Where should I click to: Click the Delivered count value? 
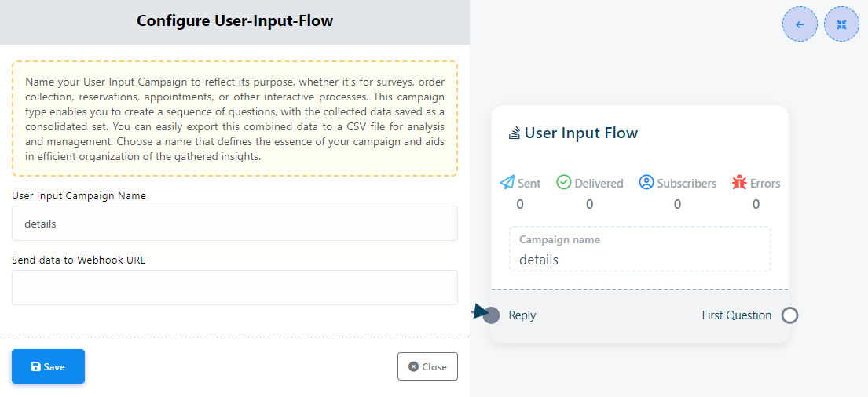[x=589, y=204]
